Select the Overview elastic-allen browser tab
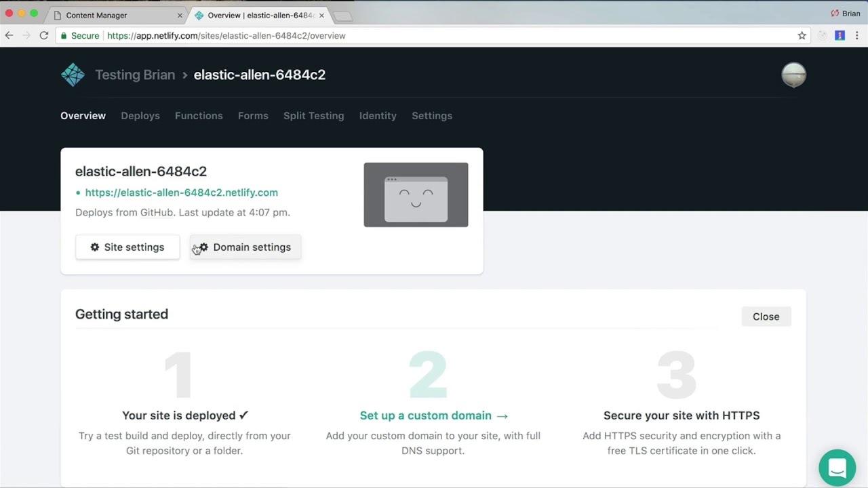 tap(259, 15)
